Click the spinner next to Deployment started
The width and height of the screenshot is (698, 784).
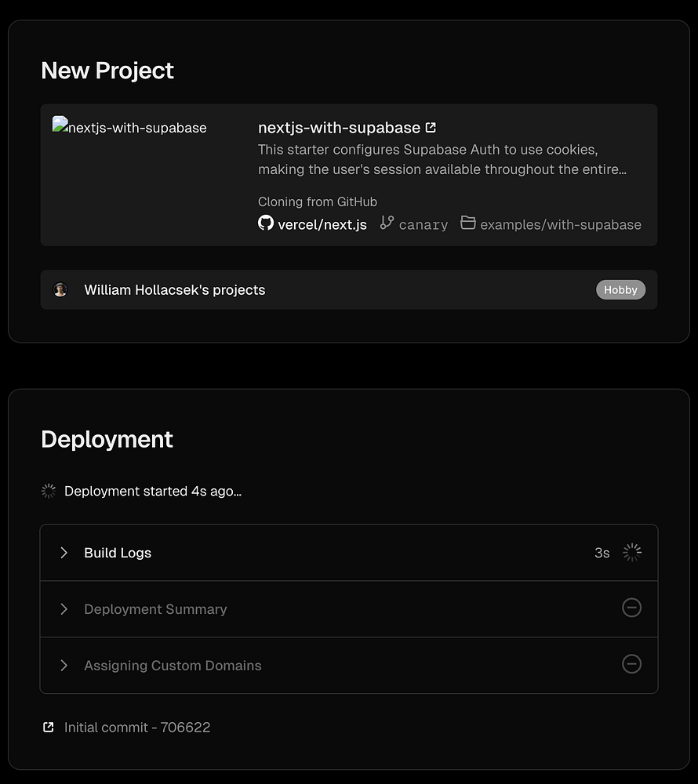click(49, 492)
